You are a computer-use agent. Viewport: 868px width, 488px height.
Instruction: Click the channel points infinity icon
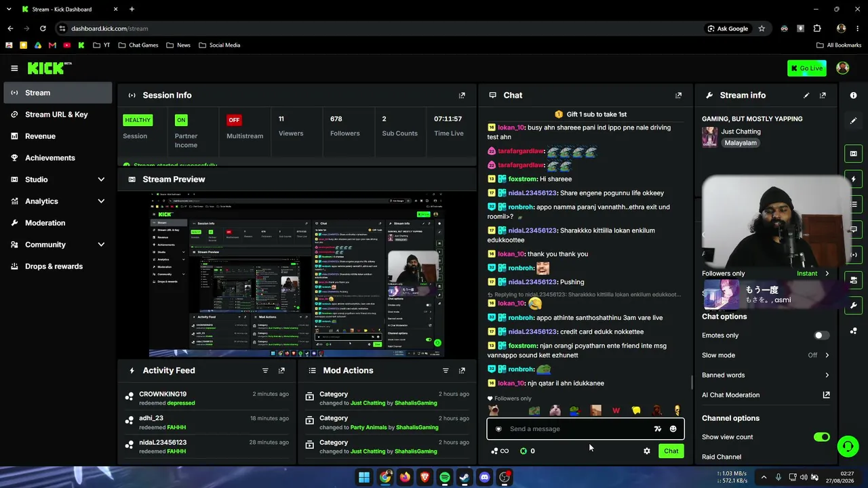[500, 451]
